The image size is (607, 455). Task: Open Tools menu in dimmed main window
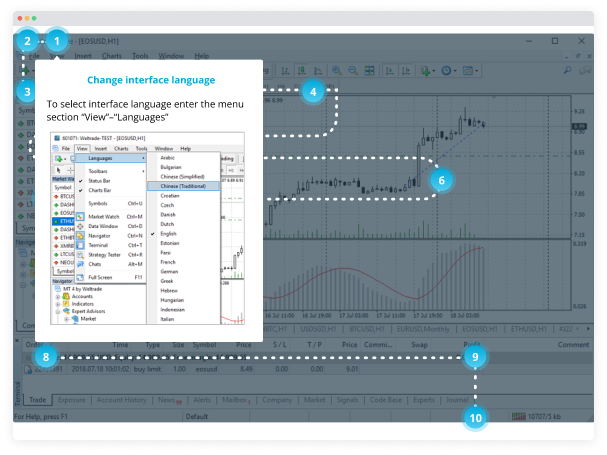click(x=140, y=56)
